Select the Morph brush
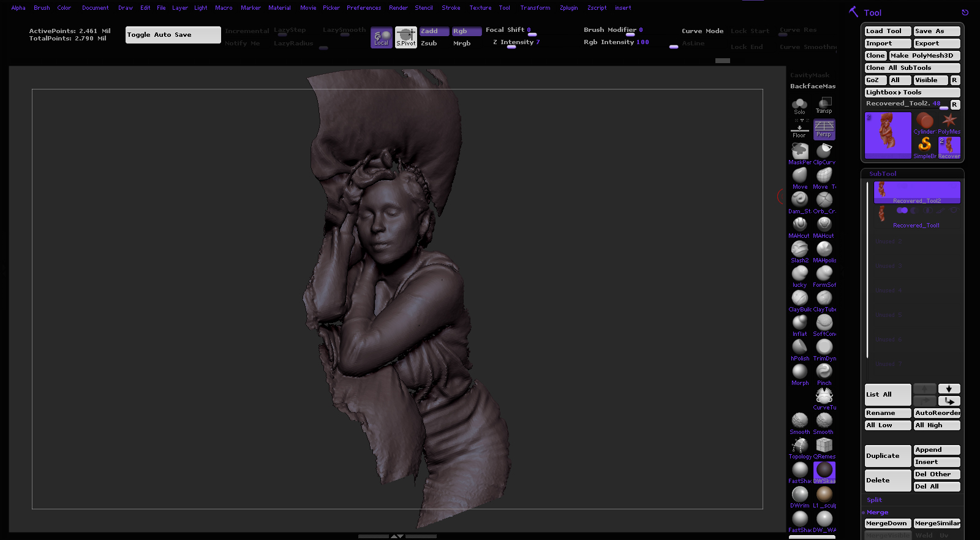The height and width of the screenshot is (540, 980). coord(799,372)
